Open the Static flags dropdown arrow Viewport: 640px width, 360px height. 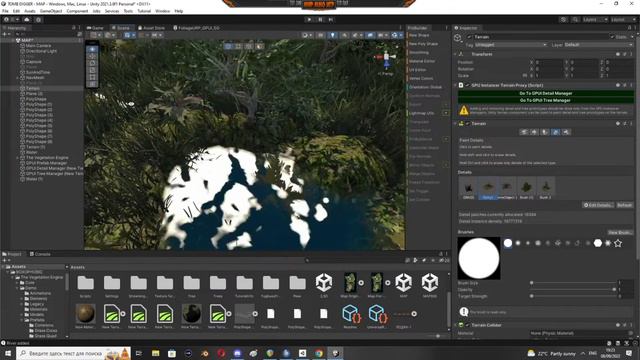(632, 37)
